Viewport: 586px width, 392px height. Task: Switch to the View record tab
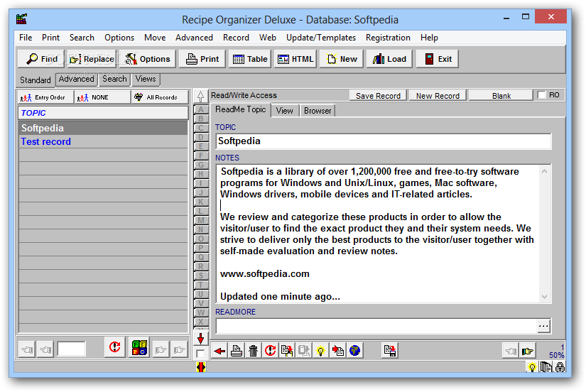284,111
